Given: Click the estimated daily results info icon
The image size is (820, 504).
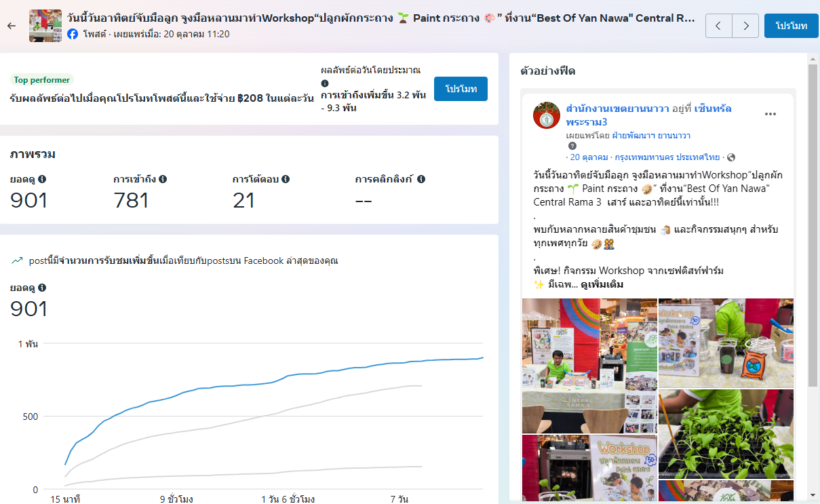Looking at the screenshot, I should (325, 83).
